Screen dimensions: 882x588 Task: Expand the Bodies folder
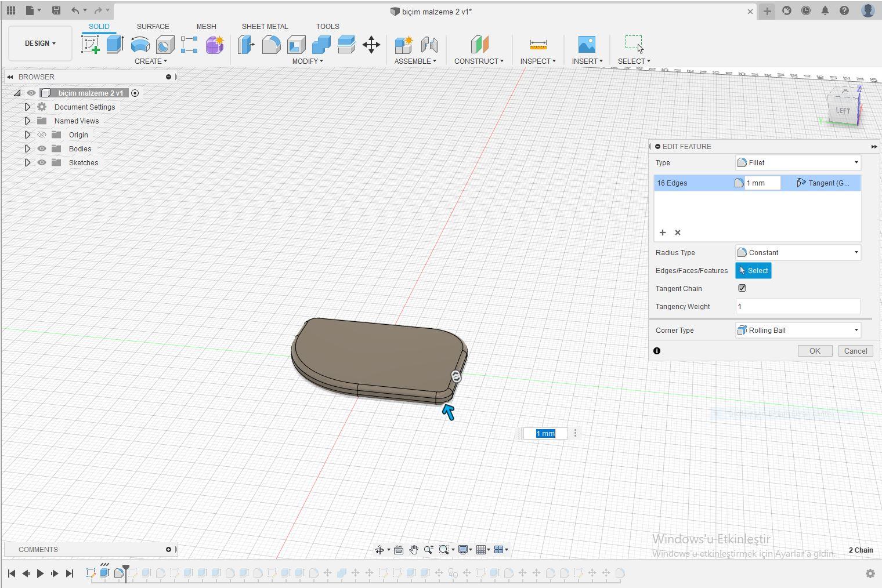[x=27, y=148]
